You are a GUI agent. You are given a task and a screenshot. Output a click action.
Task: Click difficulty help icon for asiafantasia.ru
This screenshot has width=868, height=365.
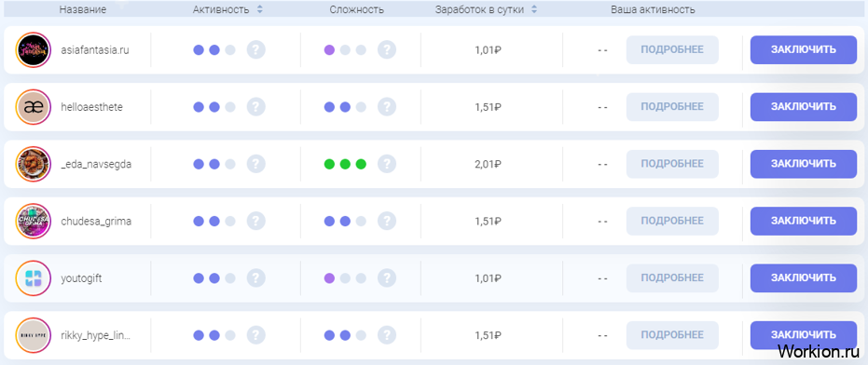tap(387, 49)
